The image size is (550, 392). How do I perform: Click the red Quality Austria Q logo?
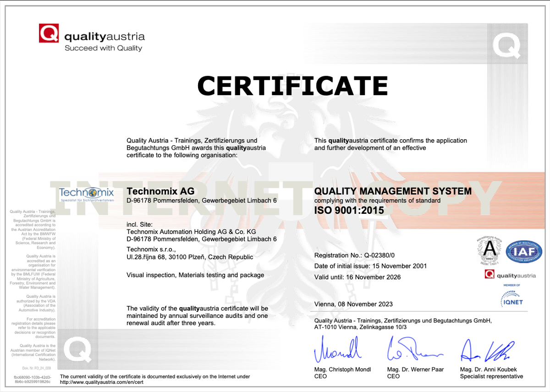pyautogui.click(x=49, y=33)
